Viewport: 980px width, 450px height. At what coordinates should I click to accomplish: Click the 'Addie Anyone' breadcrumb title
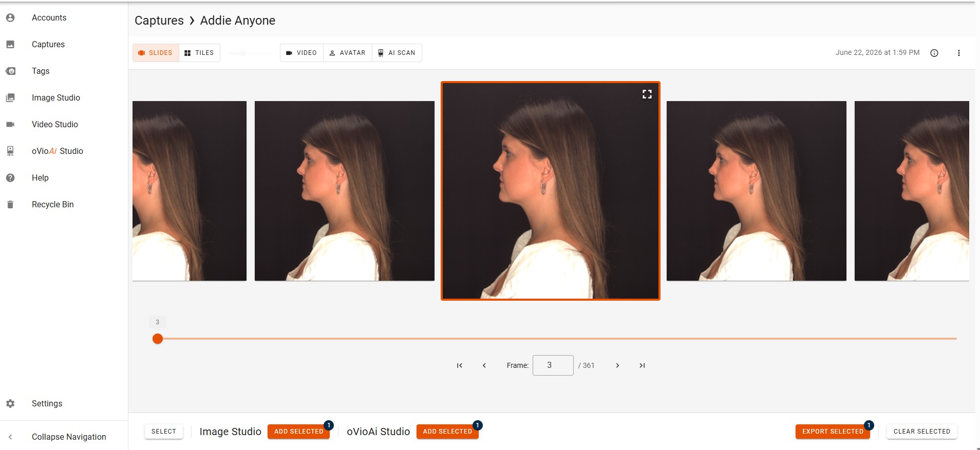coord(238,21)
